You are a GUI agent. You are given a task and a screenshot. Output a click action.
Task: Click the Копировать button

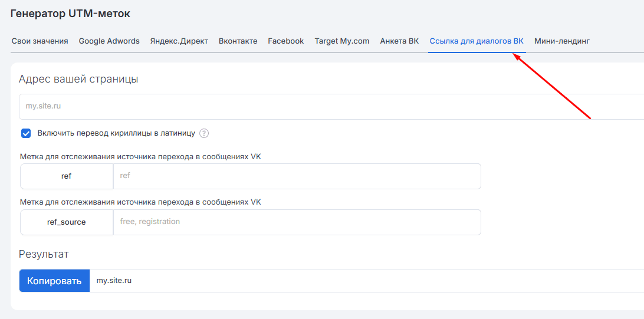point(55,281)
